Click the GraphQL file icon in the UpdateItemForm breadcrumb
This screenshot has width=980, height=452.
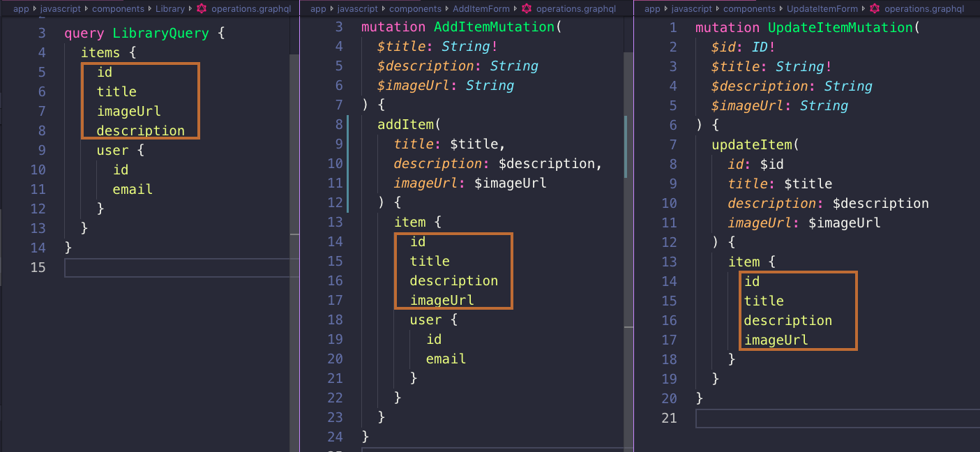click(875, 9)
